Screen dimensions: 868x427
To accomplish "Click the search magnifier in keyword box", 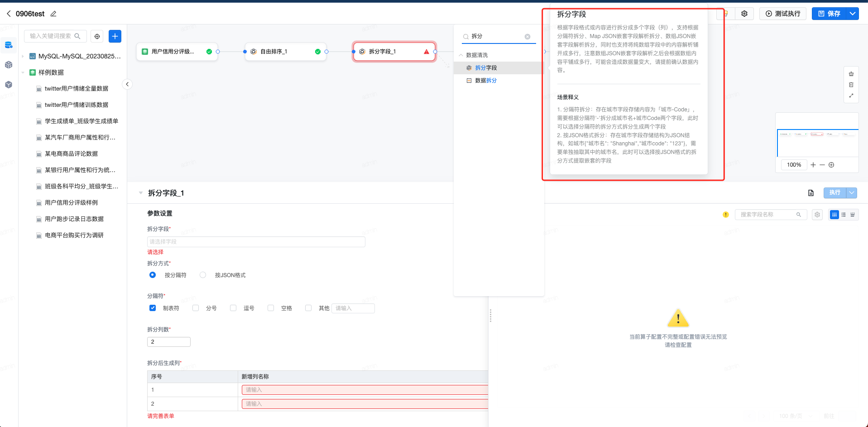I will click(x=77, y=36).
